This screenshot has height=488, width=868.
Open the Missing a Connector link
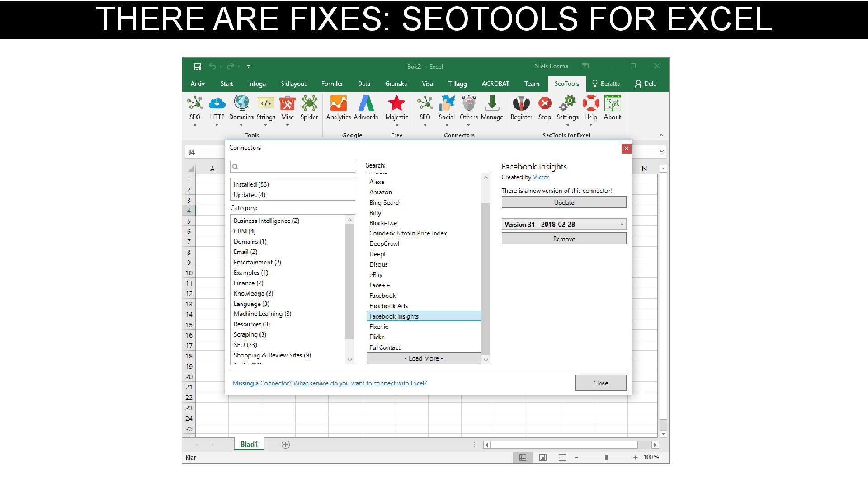[330, 383]
